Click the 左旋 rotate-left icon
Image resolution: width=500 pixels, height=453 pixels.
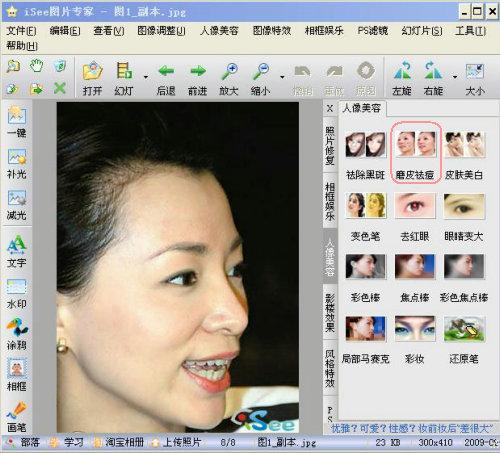pos(402,70)
